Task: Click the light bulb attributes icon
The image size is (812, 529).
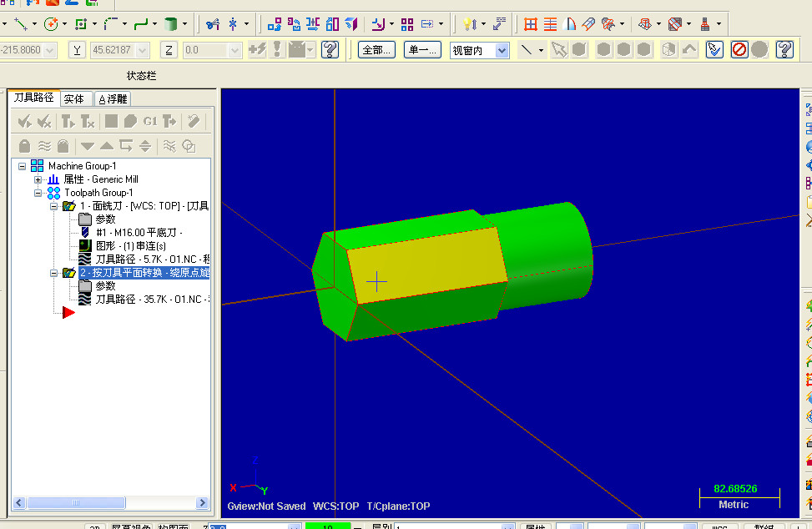Action: [x=470, y=24]
